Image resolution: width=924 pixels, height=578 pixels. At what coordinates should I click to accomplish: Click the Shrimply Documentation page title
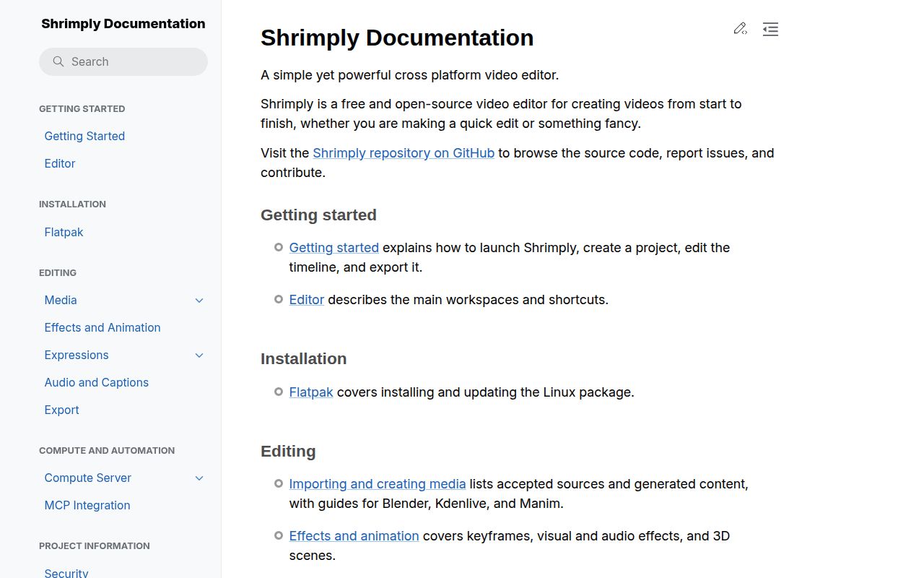pyautogui.click(x=397, y=38)
